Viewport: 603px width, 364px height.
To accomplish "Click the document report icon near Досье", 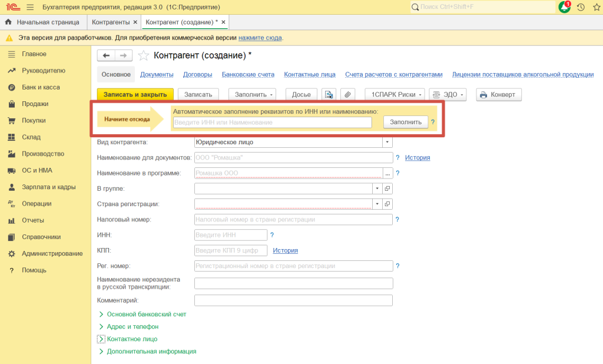I will click(329, 94).
